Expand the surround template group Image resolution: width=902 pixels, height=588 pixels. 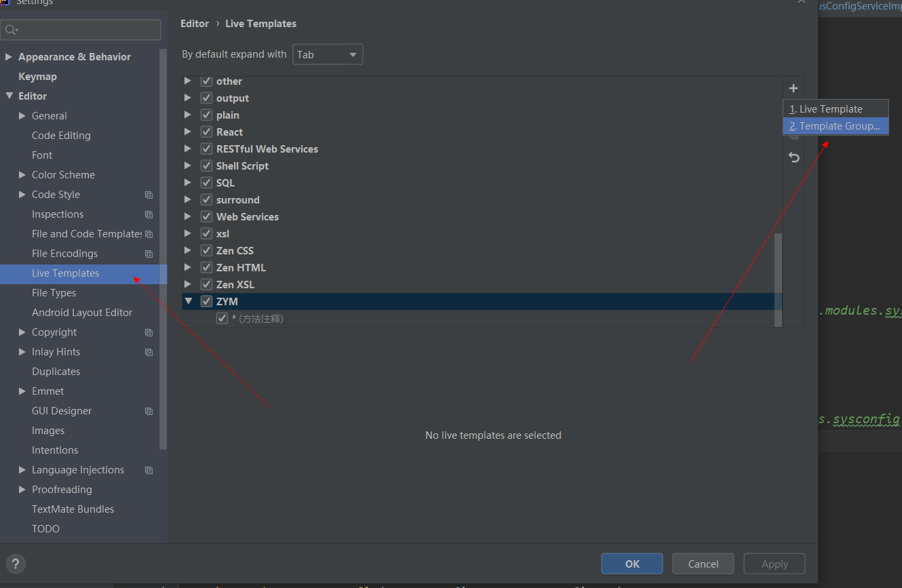pos(189,199)
